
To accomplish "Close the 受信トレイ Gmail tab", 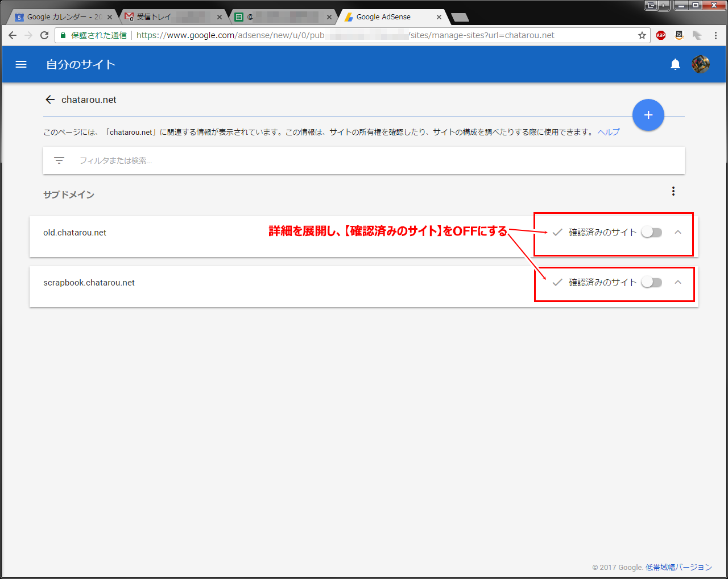I will pos(219,17).
